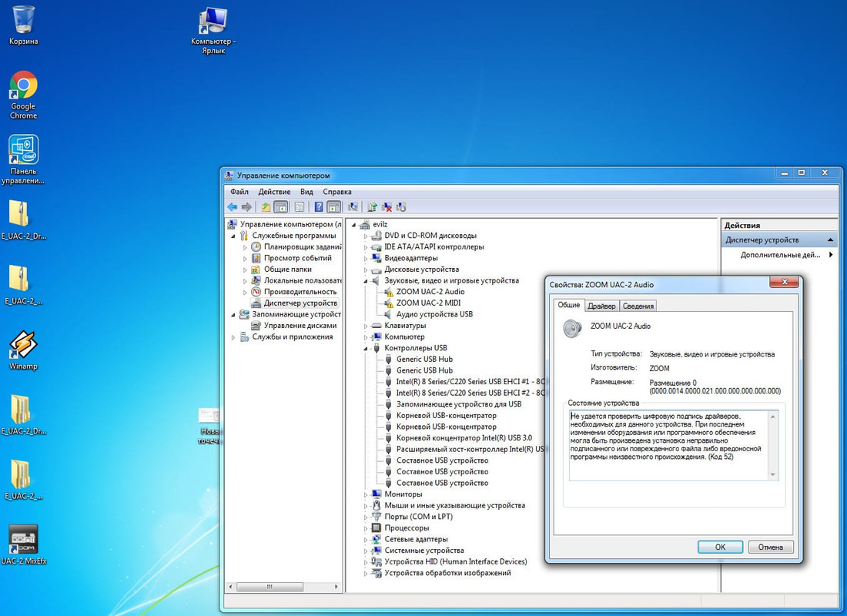The image size is (847, 616).
Task: Close the ZOOM UAC-2 Audio properties dialog
Action: (x=785, y=282)
